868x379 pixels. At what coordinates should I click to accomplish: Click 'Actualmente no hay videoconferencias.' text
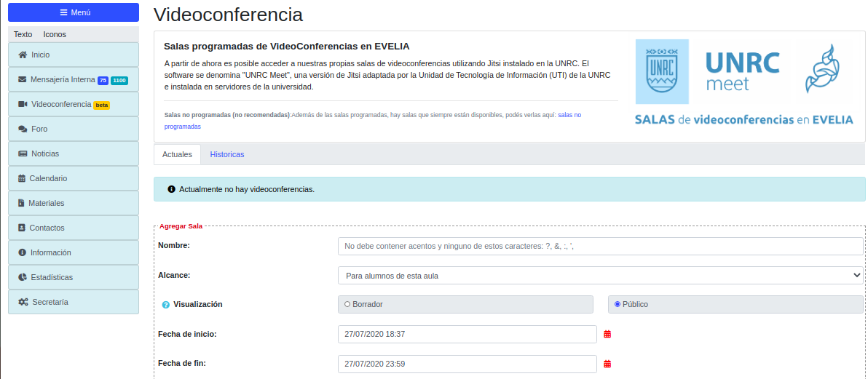click(x=247, y=189)
